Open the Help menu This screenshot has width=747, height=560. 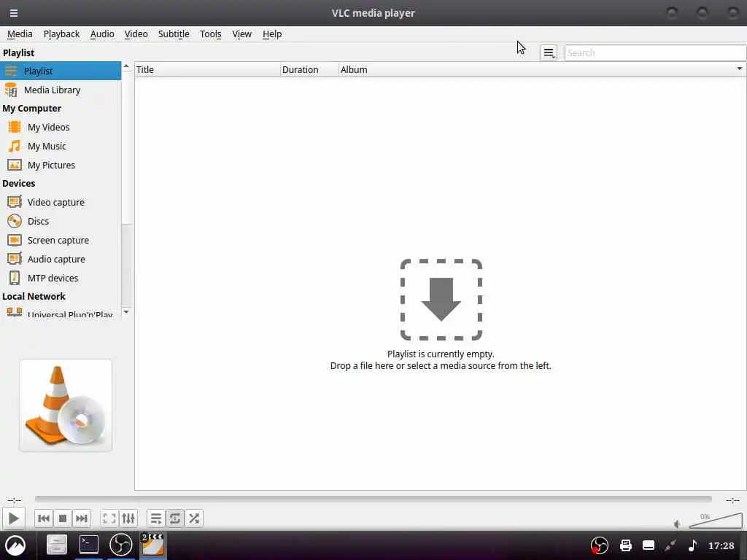click(x=272, y=34)
